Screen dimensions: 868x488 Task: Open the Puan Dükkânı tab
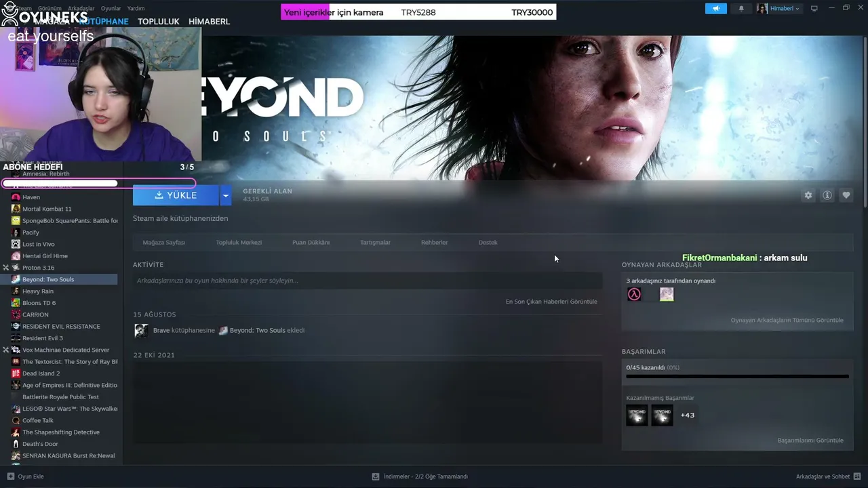click(311, 243)
